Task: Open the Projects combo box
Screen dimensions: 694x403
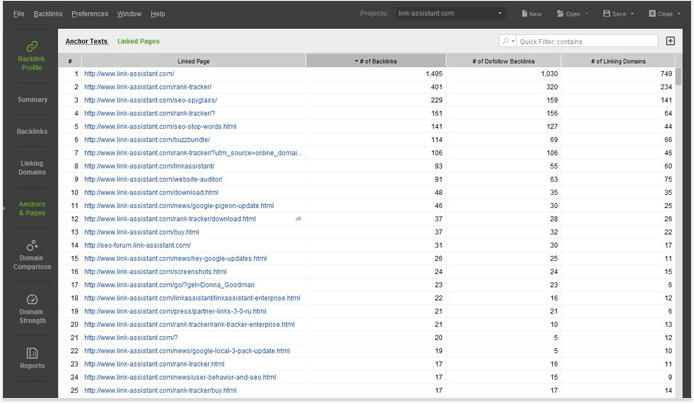Action: click(450, 13)
